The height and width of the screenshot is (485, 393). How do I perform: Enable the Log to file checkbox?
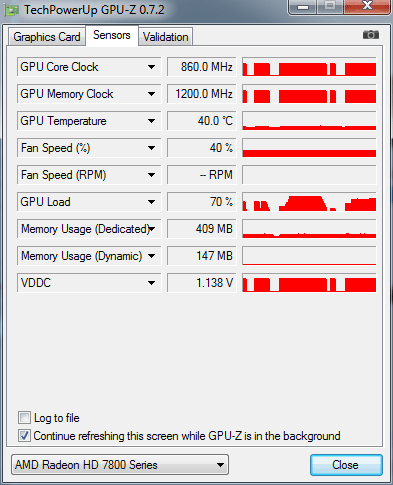[x=24, y=417]
